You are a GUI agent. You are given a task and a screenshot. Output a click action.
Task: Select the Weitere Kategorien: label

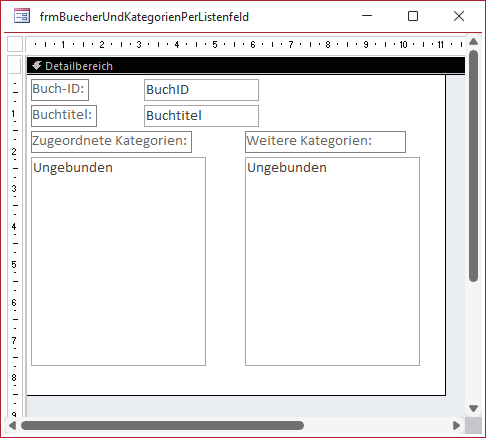pyautogui.click(x=325, y=142)
